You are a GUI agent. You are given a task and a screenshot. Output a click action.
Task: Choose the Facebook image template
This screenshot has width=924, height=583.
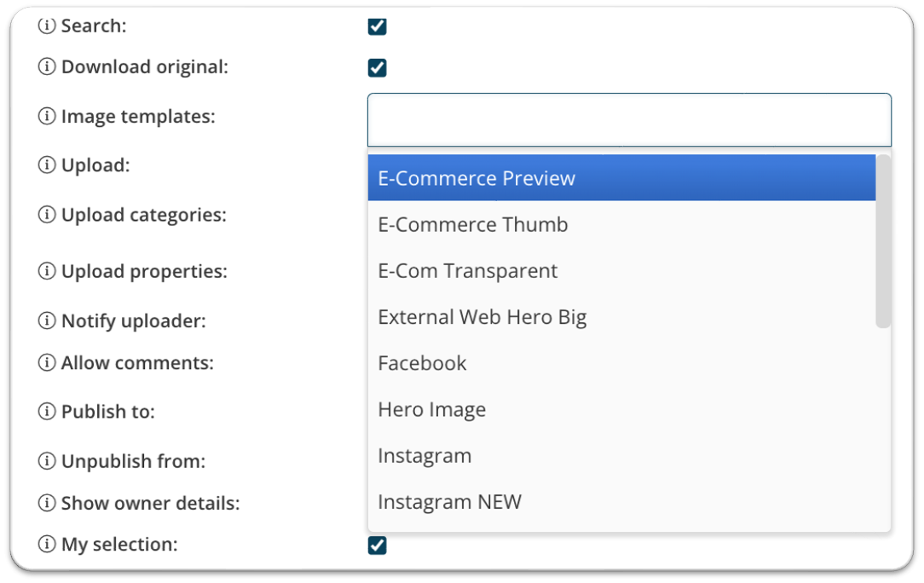pyautogui.click(x=621, y=363)
